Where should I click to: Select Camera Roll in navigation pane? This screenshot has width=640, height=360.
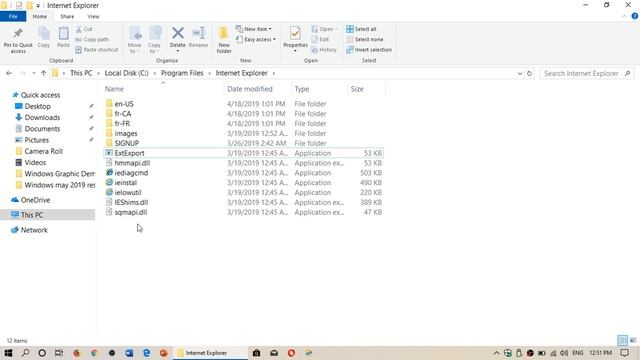tap(43, 151)
